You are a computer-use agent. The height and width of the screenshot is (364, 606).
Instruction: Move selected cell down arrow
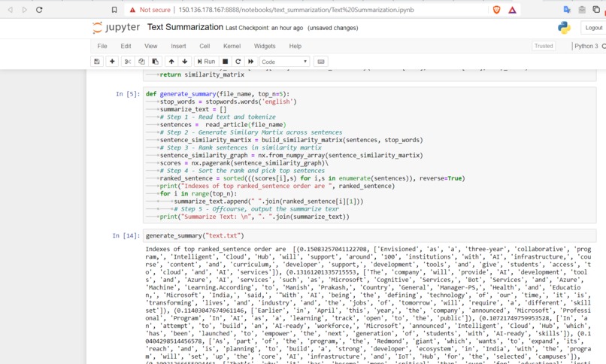coord(185,62)
